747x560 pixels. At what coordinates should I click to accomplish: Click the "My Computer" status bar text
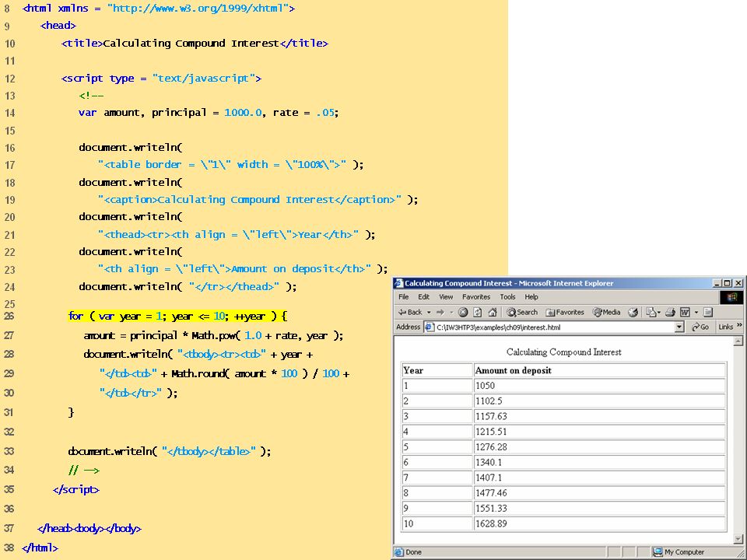point(684,552)
